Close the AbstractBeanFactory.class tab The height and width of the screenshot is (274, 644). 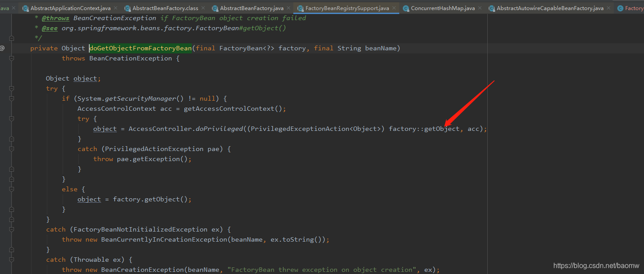(202, 8)
